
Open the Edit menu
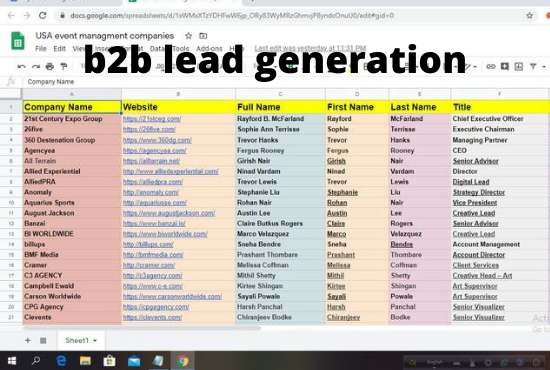click(59, 48)
